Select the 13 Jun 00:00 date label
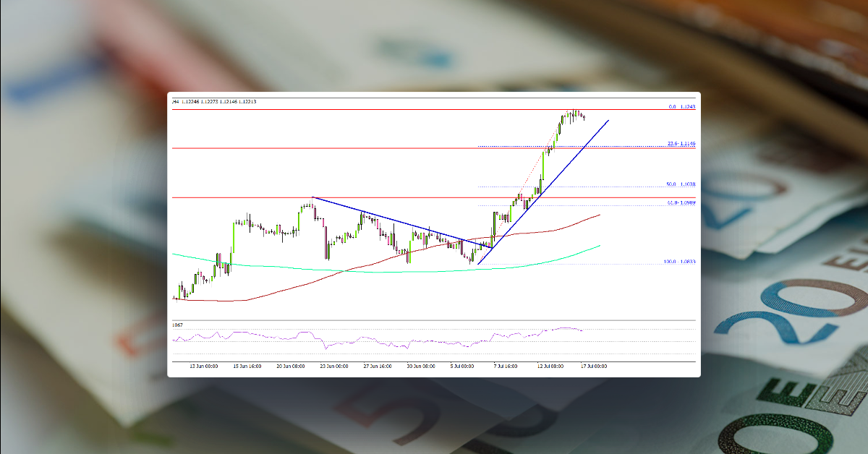 [x=204, y=366]
